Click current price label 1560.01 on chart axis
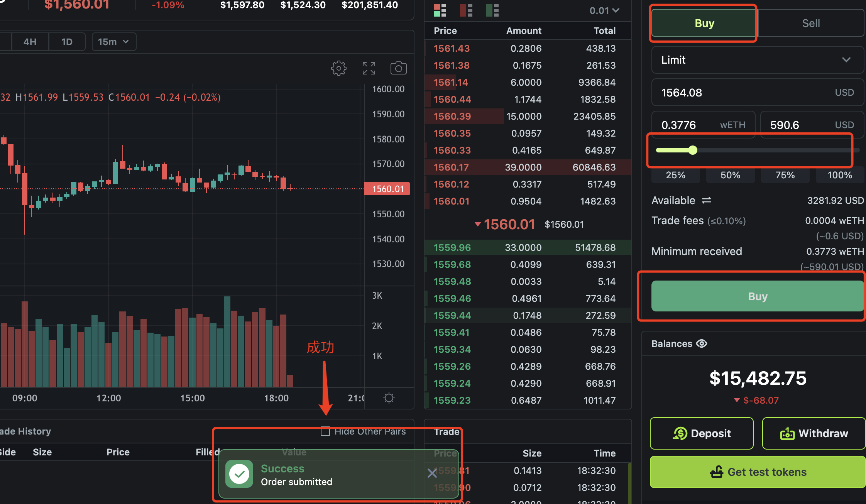 click(387, 189)
